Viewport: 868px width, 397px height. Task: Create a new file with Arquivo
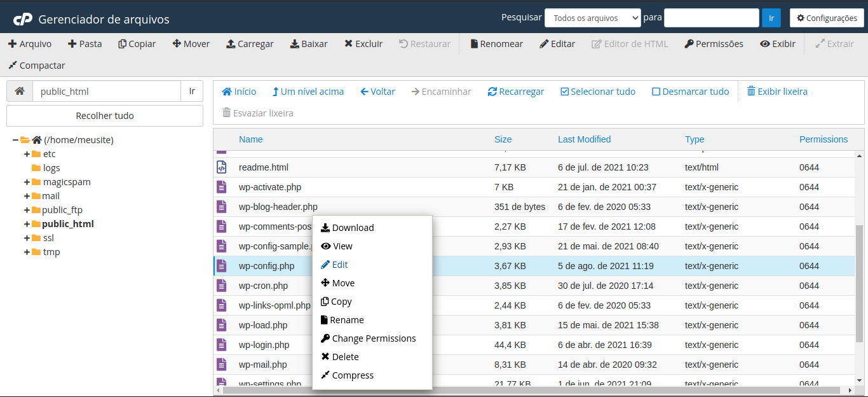pyautogui.click(x=30, y=44)
